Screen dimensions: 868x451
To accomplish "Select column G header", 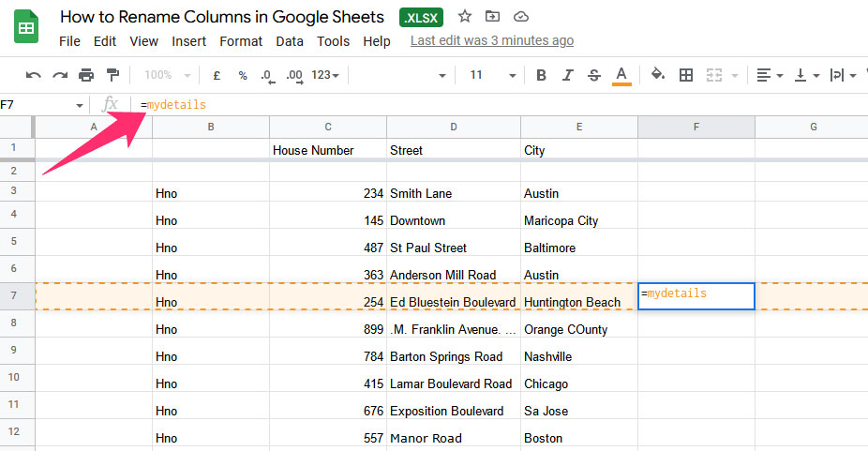I will point(812,127).
